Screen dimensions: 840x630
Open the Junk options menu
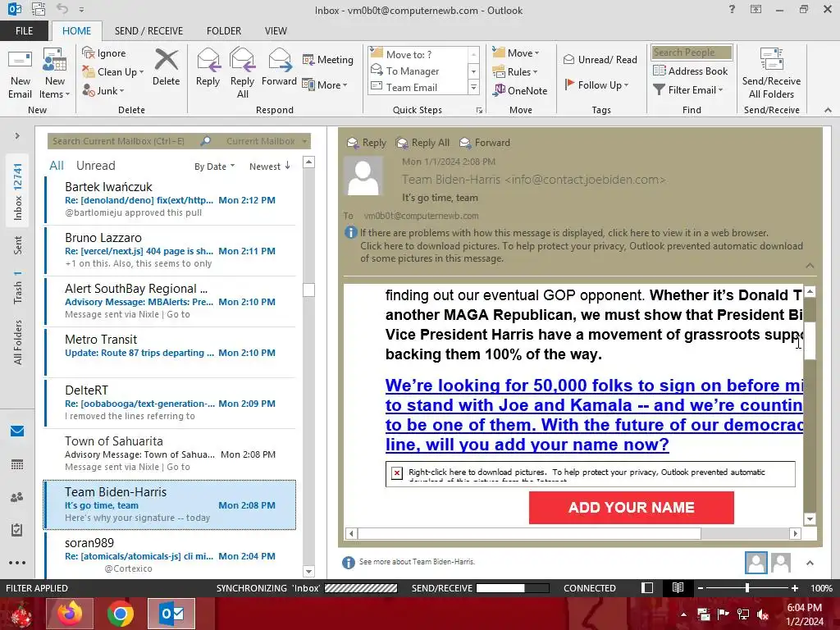(x=103, y=90)
